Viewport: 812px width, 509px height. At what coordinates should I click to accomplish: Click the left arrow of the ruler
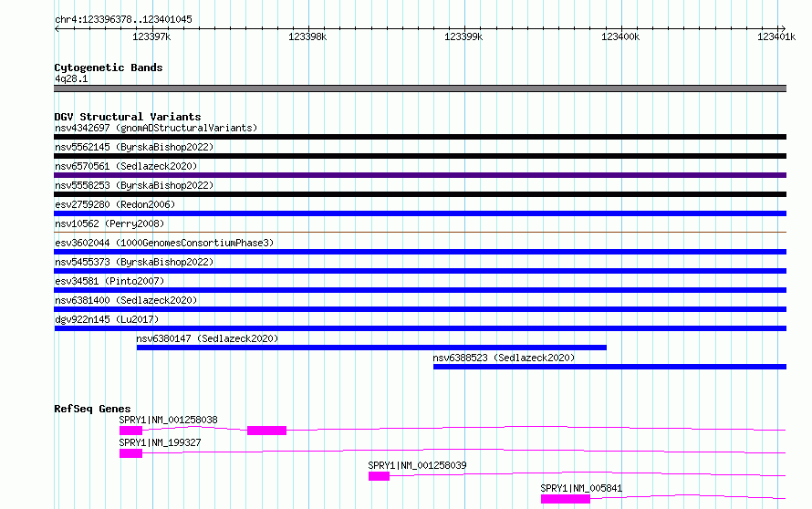coord(57,29)
